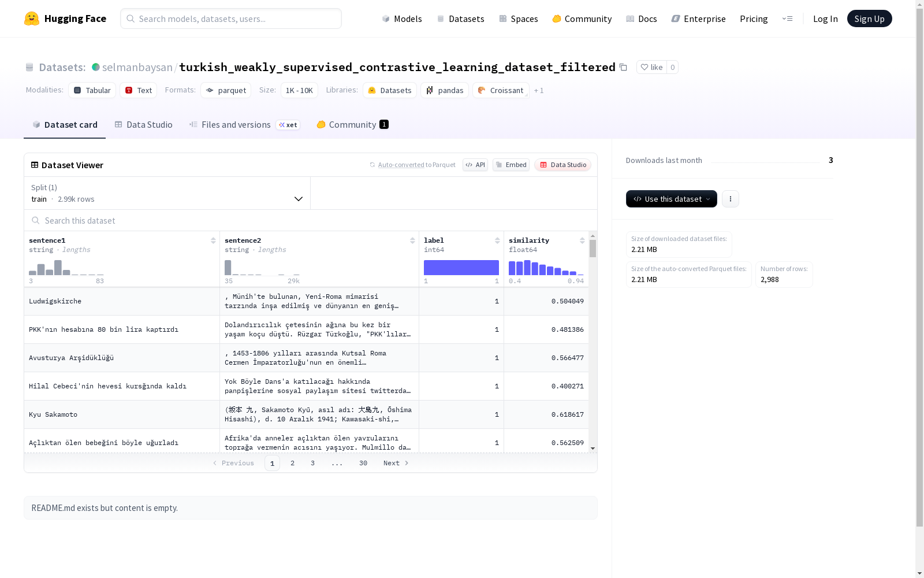Image resolution: width=924 pixels, height=578 pixels.
Task: Click the similarity distribution histogram
Action: (546, 268)
